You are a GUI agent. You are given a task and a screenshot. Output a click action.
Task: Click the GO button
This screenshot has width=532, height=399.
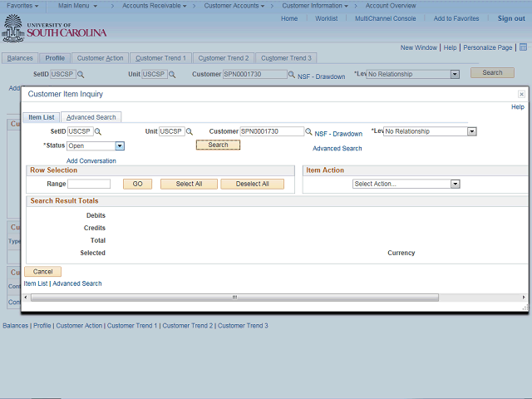coord(137,184)
